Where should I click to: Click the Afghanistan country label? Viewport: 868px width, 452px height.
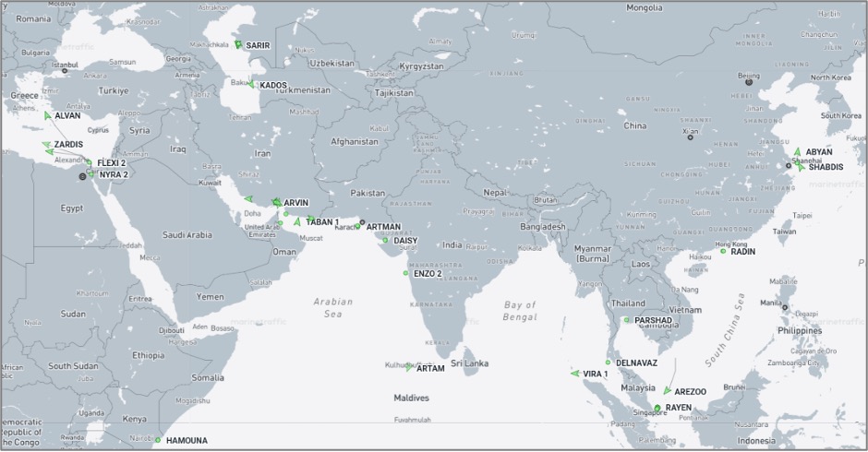pyautogui.click(x=355, y=142)
